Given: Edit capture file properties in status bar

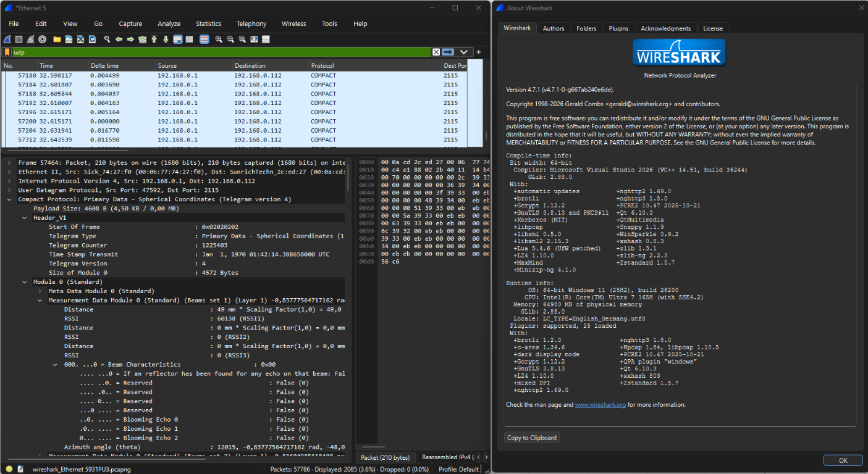Looking at the screenshot, I should pyautogui.click(x=20, y=469).
